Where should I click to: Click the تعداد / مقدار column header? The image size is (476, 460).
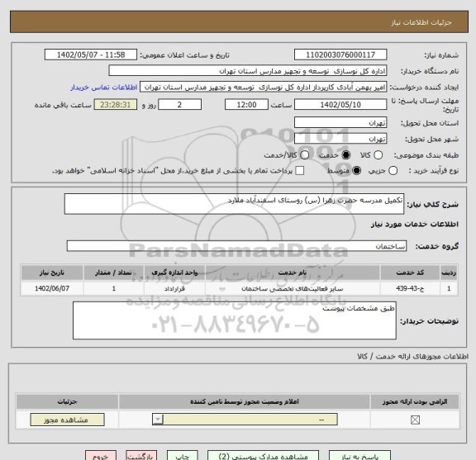pyautogui.click(x=113, y=273)
